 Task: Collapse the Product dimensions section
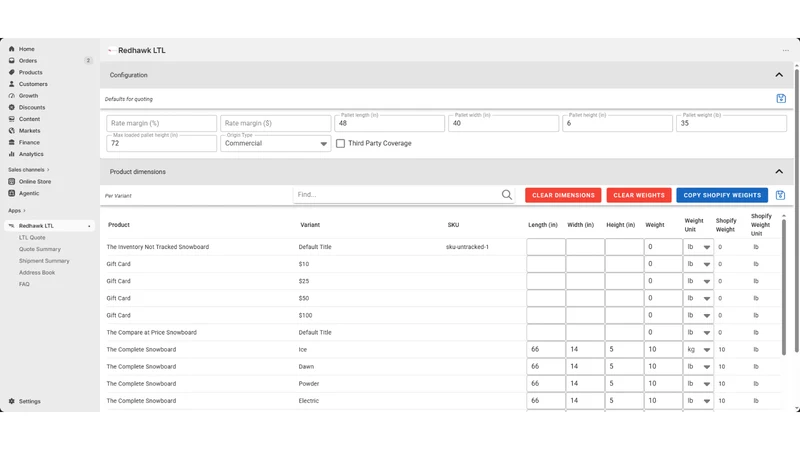click(x=779, y=171)
